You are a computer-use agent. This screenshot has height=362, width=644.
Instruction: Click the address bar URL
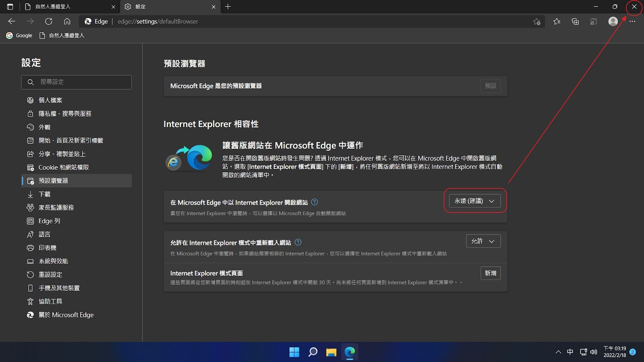tap(158, 21)
